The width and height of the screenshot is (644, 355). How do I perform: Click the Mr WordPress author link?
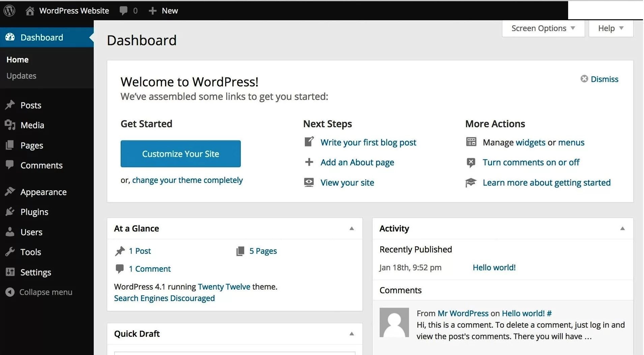[x=463, y=313]
